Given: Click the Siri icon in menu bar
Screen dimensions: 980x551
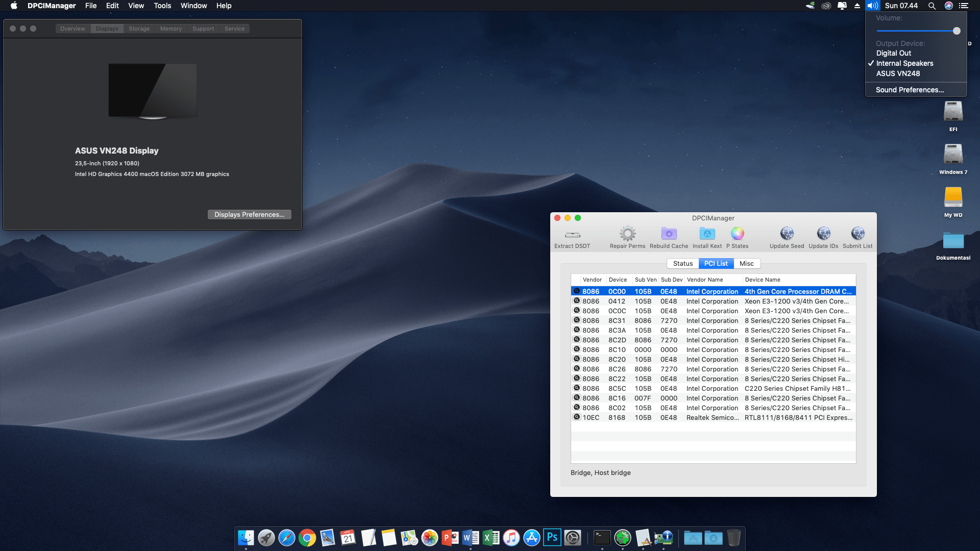Looking at the screenshot, I should 949,6.
